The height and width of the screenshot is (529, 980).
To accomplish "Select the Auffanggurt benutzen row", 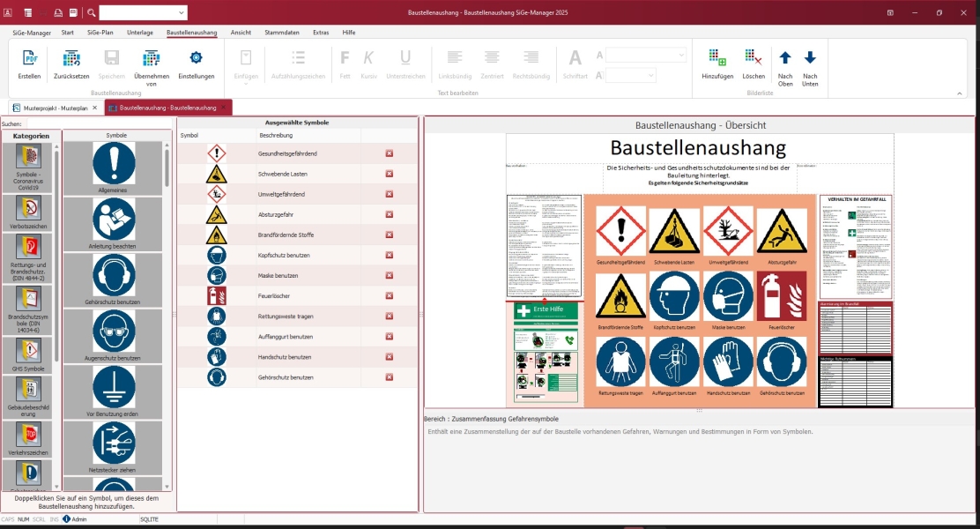I will 298,337.
